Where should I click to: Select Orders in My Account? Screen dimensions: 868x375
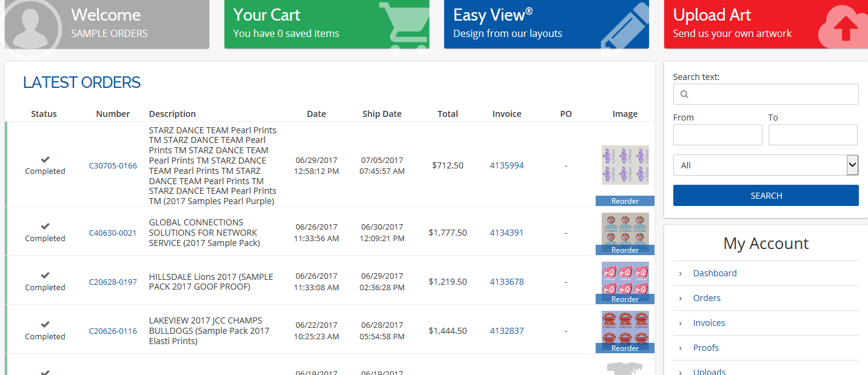tap(707, 297)
